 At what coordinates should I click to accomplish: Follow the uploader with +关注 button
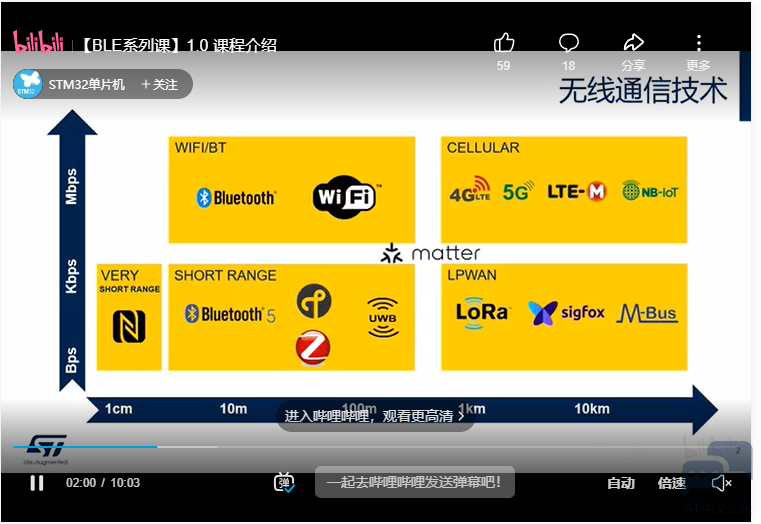click(x=159, y=84)
